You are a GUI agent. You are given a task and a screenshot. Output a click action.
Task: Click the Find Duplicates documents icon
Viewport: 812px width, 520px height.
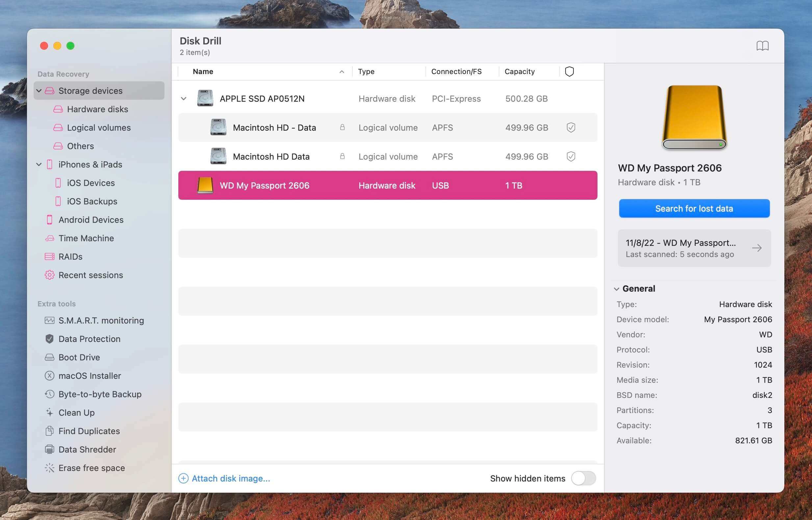50,431
